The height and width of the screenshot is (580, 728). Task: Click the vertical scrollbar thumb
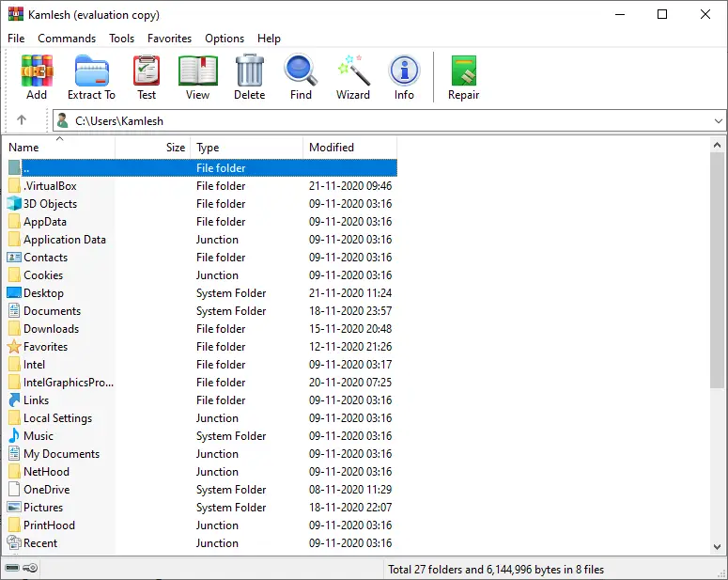[718, 270]
